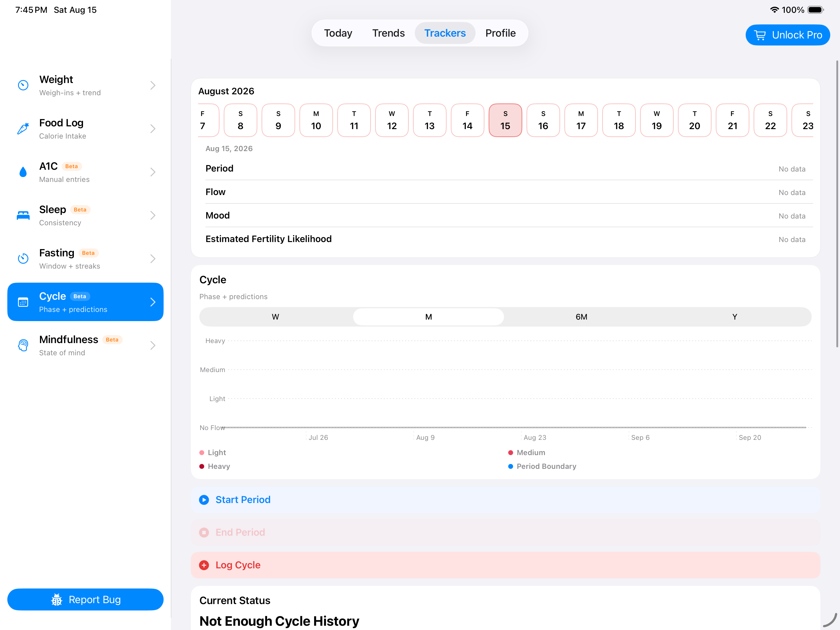
Task: Open the Trends tab
Action: point(388,33)
